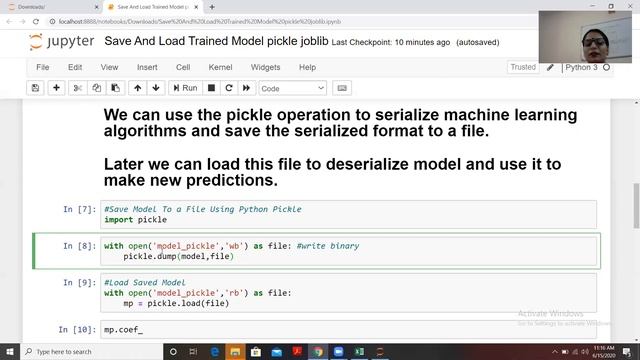Interrupt the kernel with stop icon
Image resolution: width=640 pixels, height=360 pixels.
211,88
